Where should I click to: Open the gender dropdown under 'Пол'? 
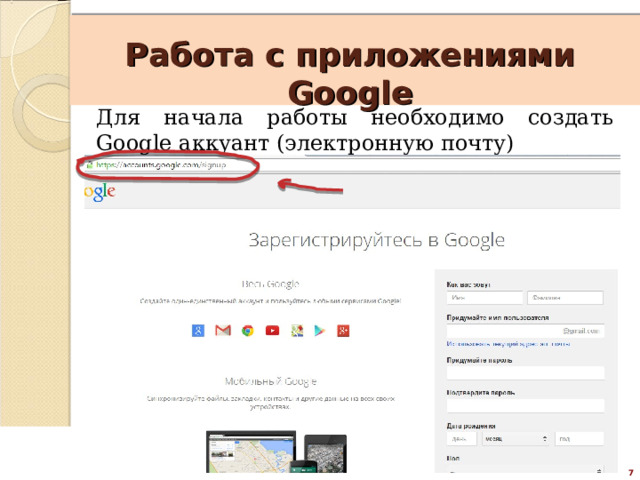pyautogui.click(x=525, y=471)
